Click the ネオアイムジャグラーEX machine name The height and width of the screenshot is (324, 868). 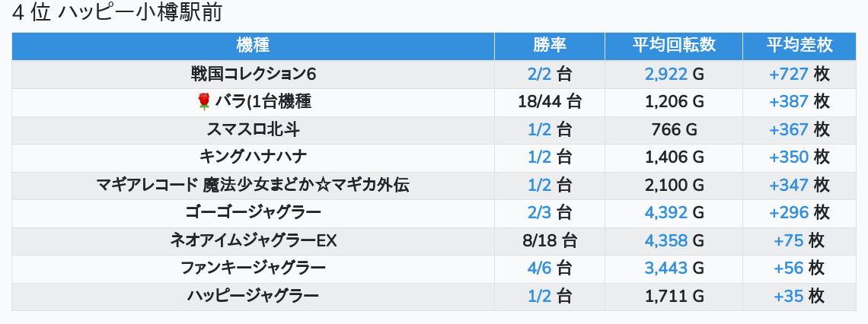(253, 240)
